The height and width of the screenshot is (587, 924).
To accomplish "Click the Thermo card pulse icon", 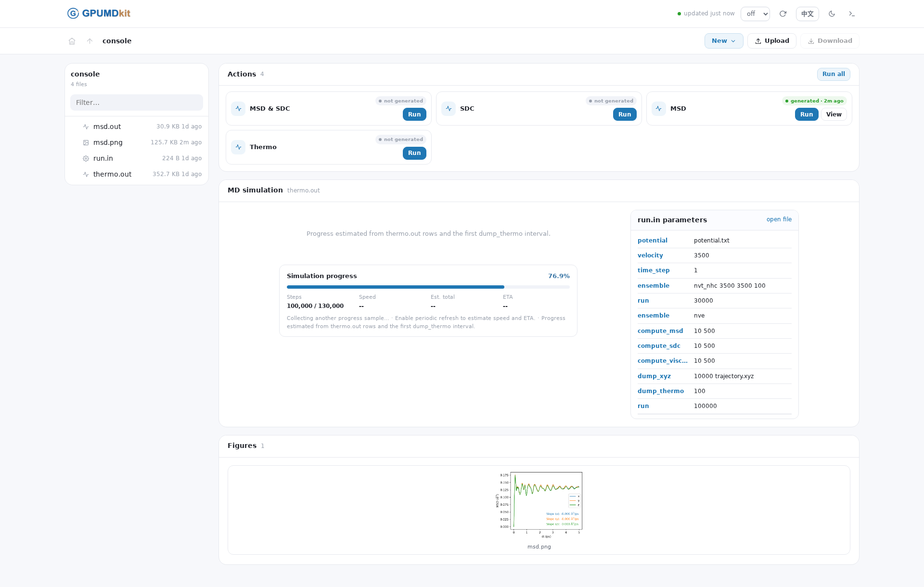I will pos(238,147).
